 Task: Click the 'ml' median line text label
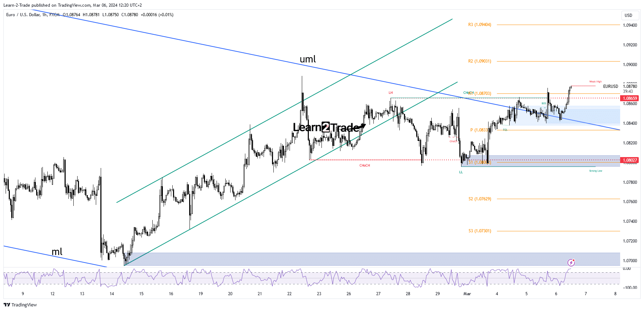tap(57, 252)
